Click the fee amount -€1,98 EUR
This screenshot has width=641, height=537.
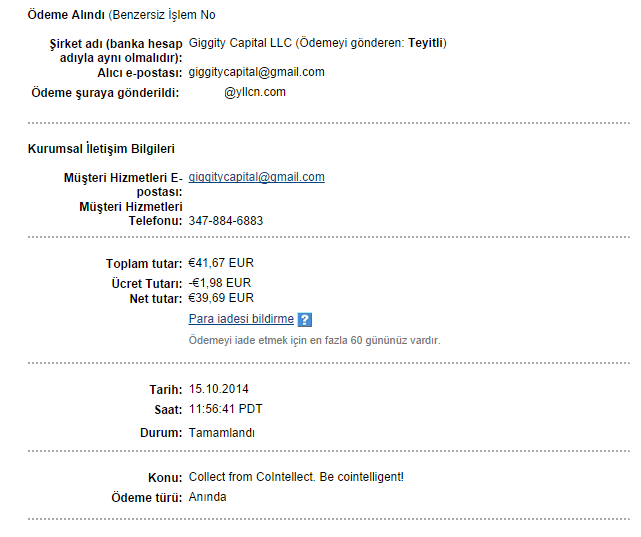pos(220,283)
